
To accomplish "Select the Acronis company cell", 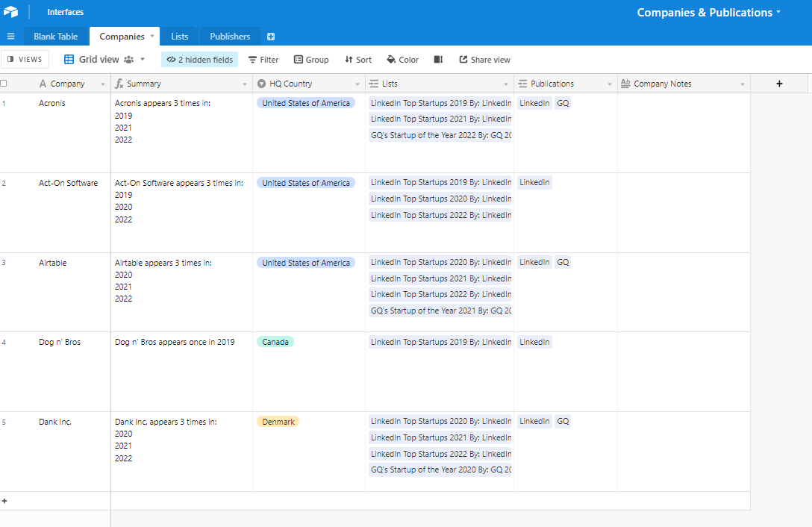I will (x=55, y=133).
